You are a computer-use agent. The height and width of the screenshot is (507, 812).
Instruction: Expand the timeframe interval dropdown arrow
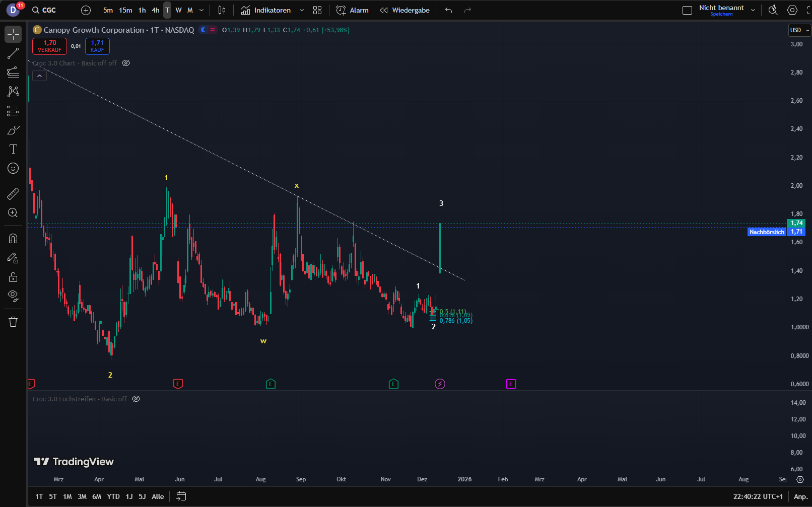pos(201,10)
